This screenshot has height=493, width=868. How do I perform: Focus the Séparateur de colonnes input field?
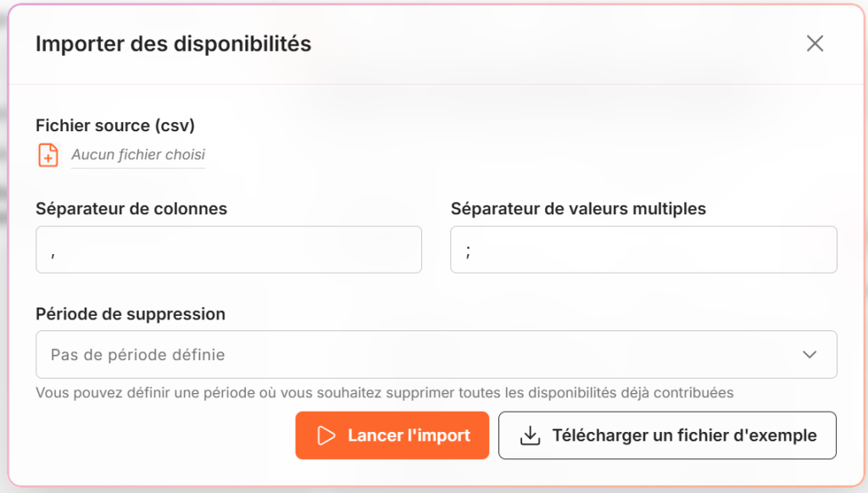[229, 250]
